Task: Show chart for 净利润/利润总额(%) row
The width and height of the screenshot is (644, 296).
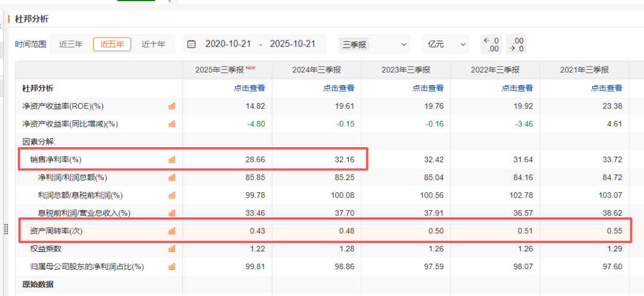Action: coord(172,177)
